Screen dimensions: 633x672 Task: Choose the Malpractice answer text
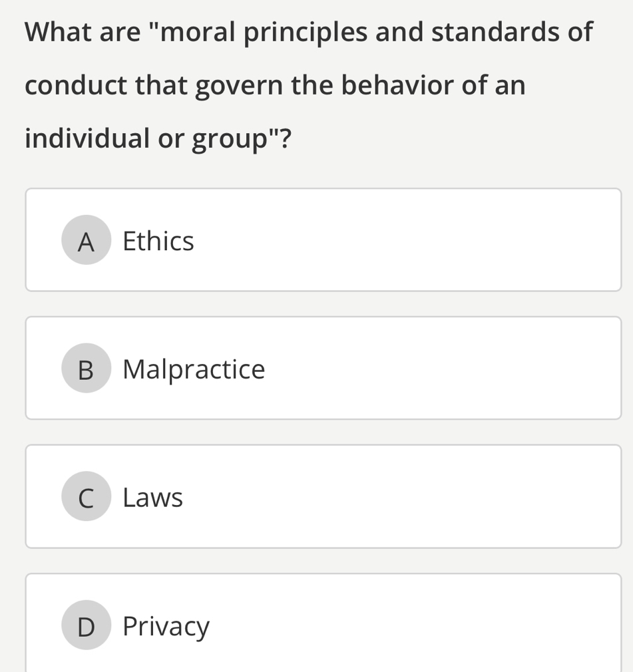[x=194, y=369]
